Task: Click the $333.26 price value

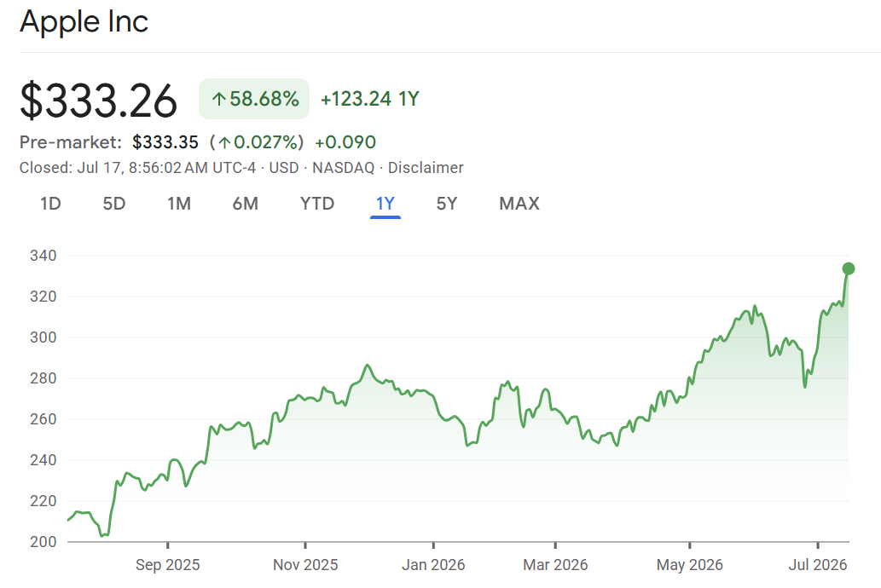Action: click(98, 101)
